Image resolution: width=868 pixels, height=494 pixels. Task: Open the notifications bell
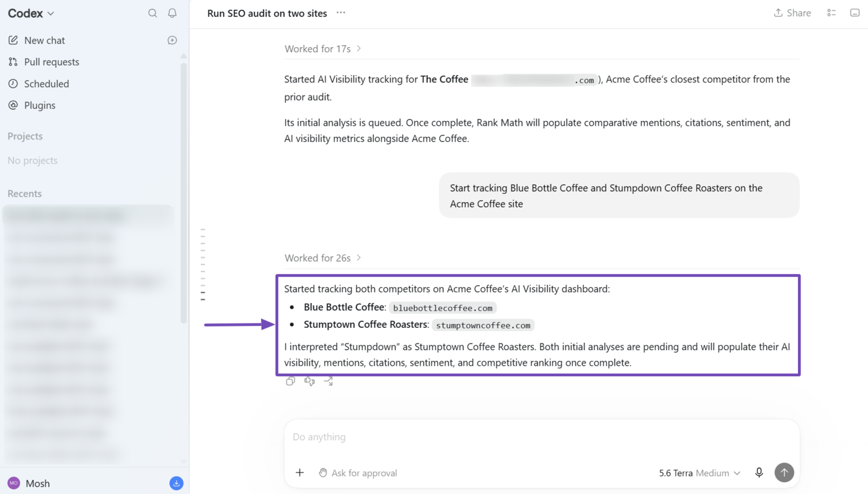pos(172,13)
